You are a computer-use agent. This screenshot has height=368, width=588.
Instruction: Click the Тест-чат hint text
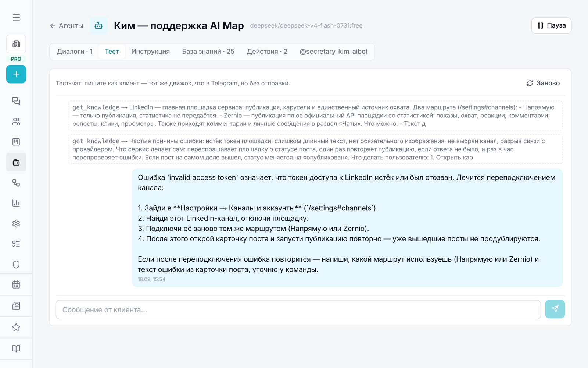click(x=173, y=83)
